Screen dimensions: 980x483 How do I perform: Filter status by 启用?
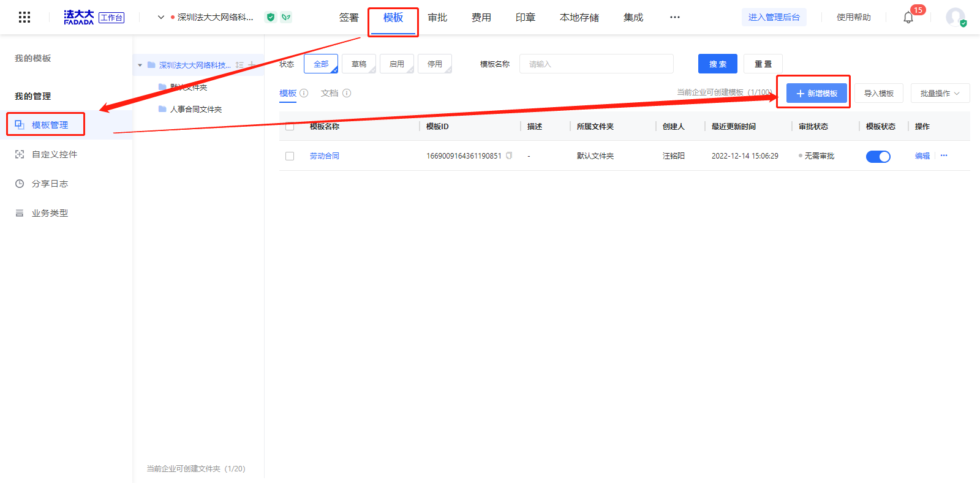coord(397,64)
